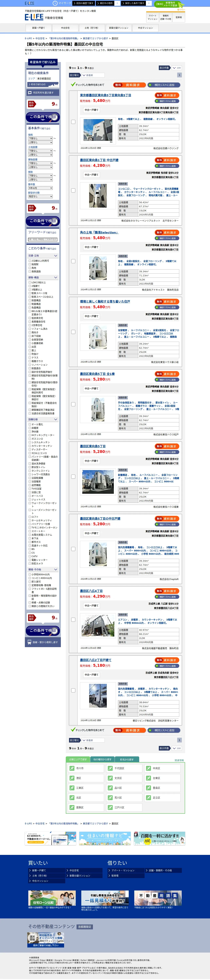Click pin icon next to 市川市

(x=72, y=768)
